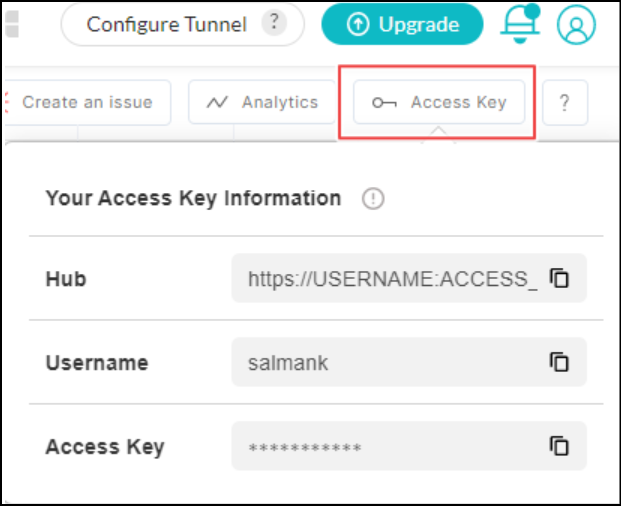This screenshot has height=506, width=621.
Task: Copy the Username value
Action: pyautogui.click(x=560, y=362)
